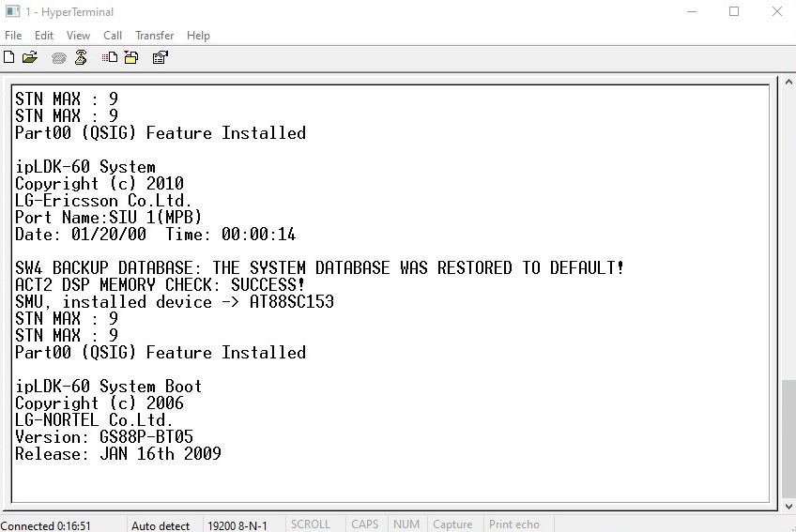Click the Receive file toolbar icon
The image size is (796, 532).
(131, 57)
